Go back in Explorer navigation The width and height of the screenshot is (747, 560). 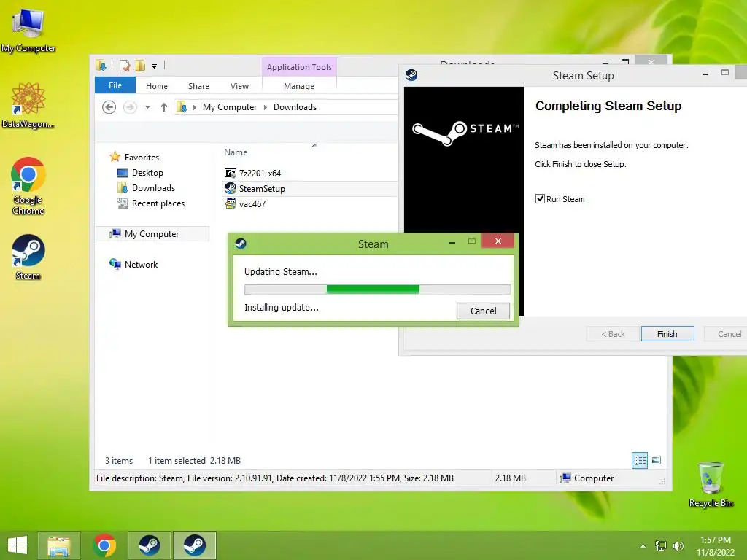click(109, 107)
